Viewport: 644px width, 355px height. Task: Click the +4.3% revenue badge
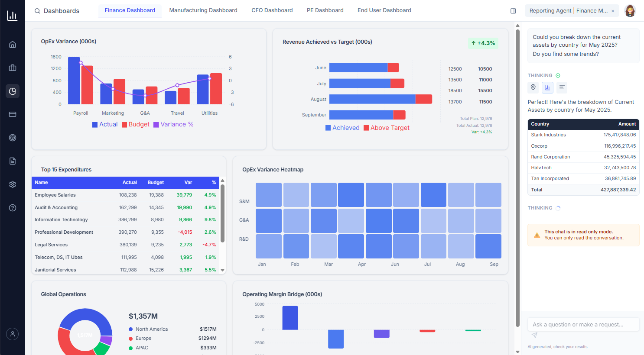[483, 43]
